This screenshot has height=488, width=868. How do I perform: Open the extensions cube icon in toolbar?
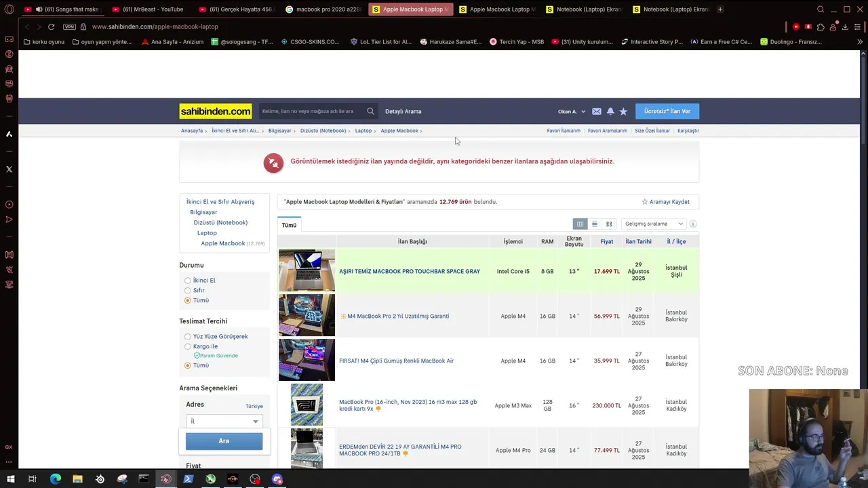(x=821, y=26)
